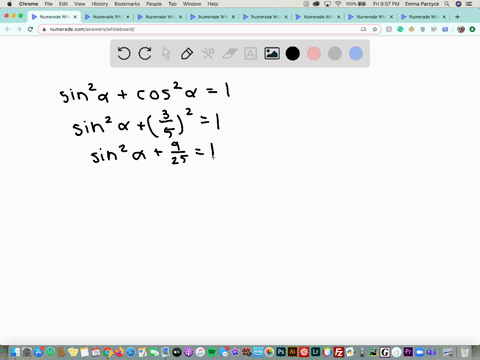Click the Fri 9:57 PM clock
480x360 pixels.
[x=386, y=4]
